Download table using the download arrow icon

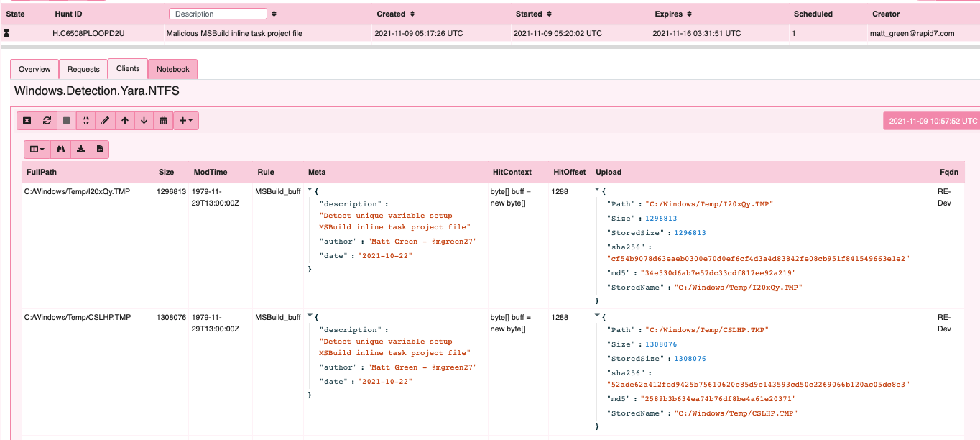(x=80, y=149)
